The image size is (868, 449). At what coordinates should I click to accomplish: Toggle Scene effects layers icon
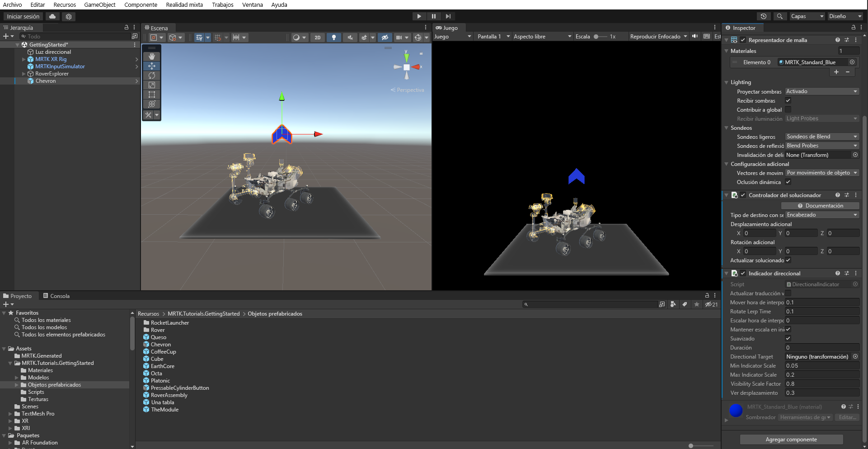click(364, 38)
